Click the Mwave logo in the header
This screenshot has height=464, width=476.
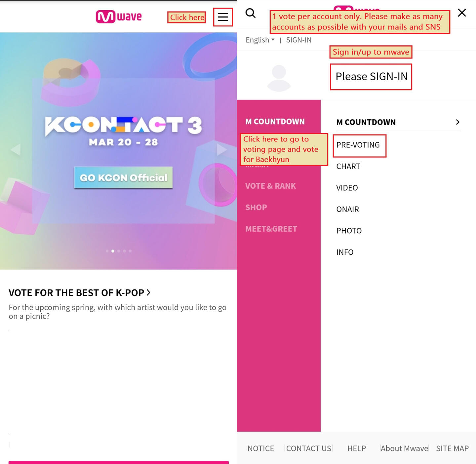coord(119,17)
